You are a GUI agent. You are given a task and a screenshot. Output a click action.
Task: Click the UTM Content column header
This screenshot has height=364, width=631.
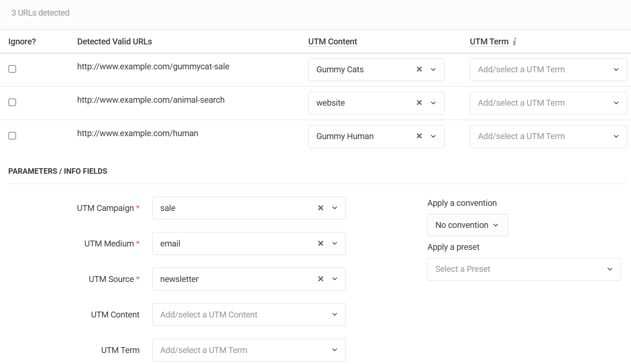point(332,41)
